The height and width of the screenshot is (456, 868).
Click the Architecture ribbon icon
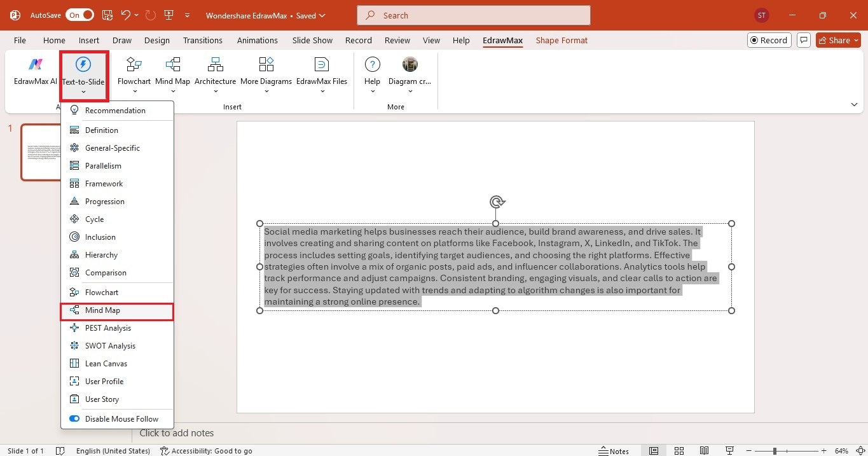click(x=216, y=64)
